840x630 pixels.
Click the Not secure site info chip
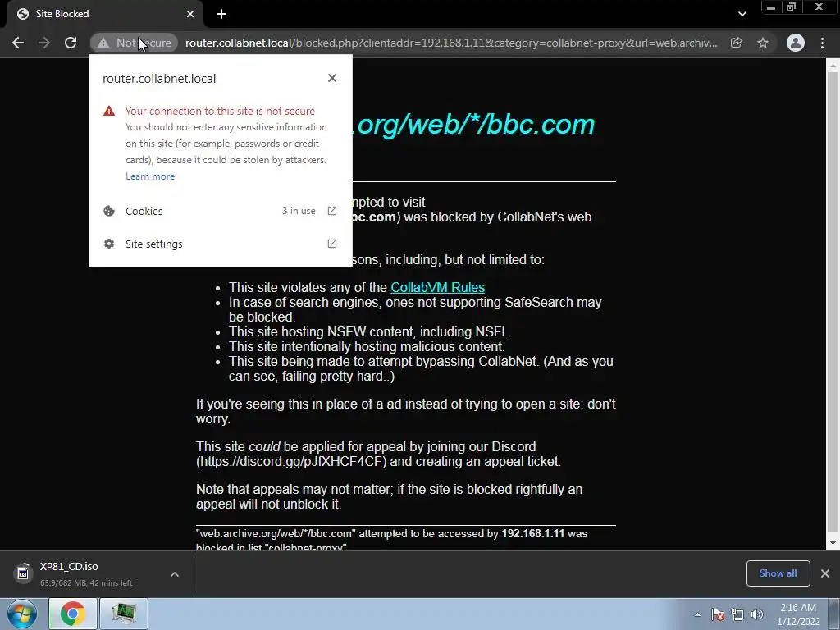[x=134, y=43]
